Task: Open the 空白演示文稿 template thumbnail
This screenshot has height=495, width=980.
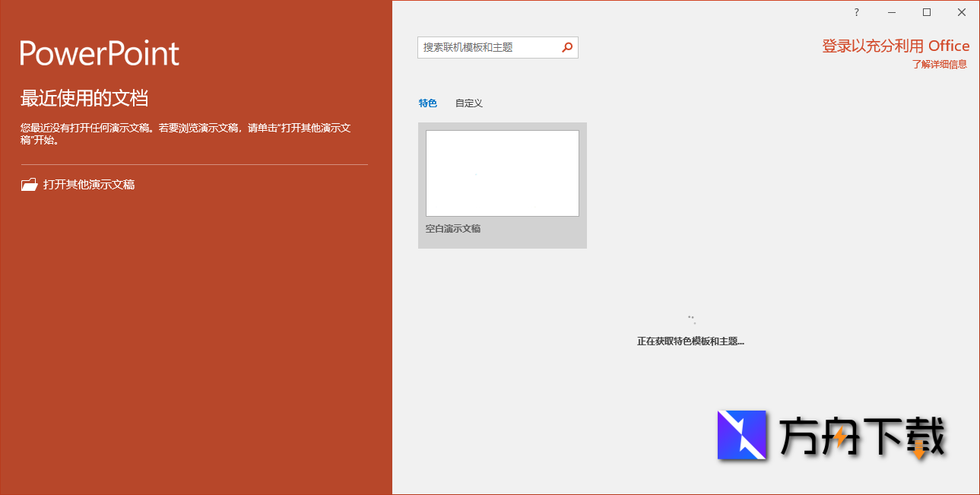Action: click(x=502, y=173)
